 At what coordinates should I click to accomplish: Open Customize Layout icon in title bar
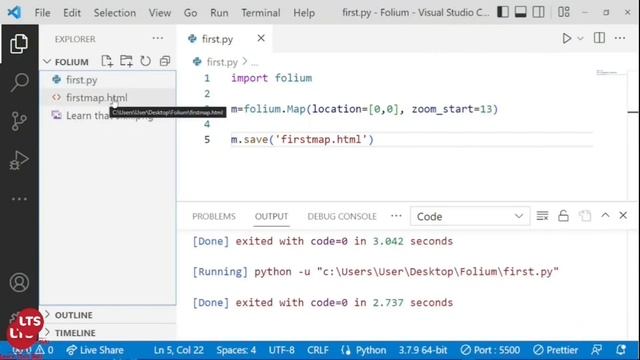564,12
